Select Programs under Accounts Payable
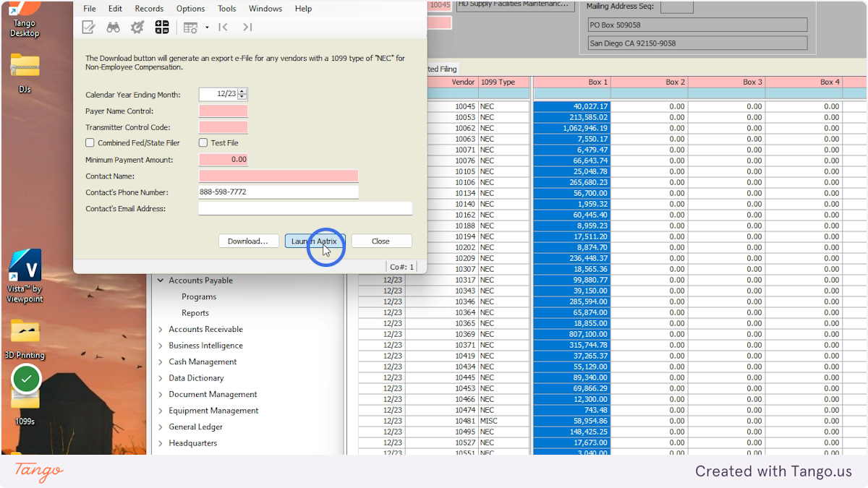 tap(199, 296)
